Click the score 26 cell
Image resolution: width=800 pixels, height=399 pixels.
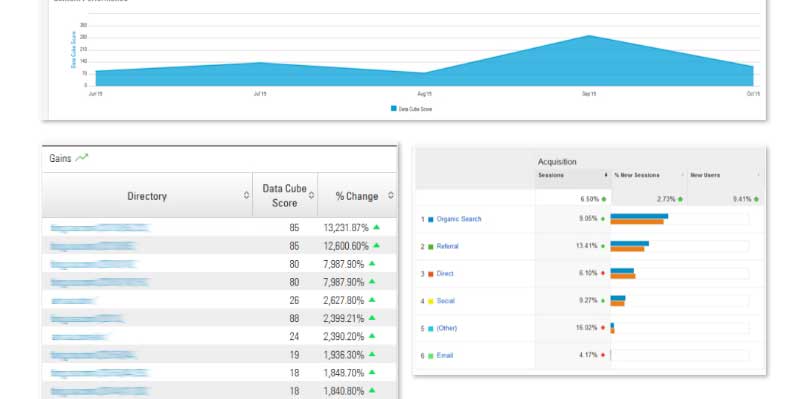(x=294, y=300)
